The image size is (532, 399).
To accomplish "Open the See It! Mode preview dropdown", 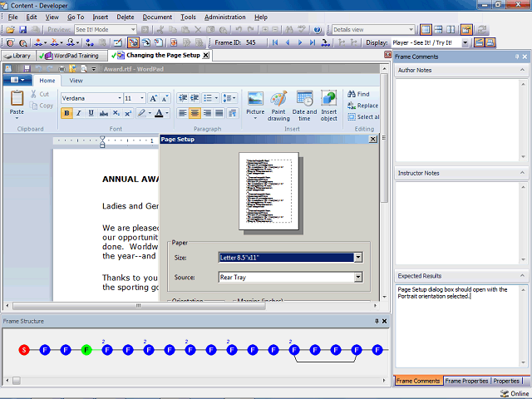I will click(x=133, y=30).
